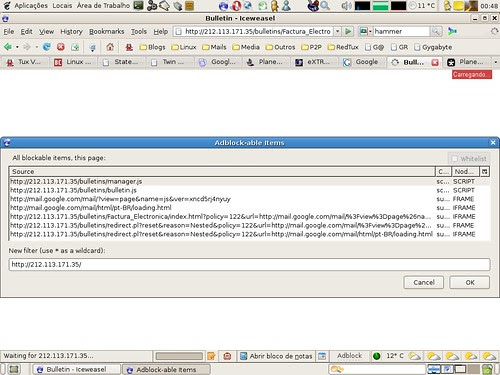500x375 pixels.
Task: Switch to the Google tab
Action: 362,62
